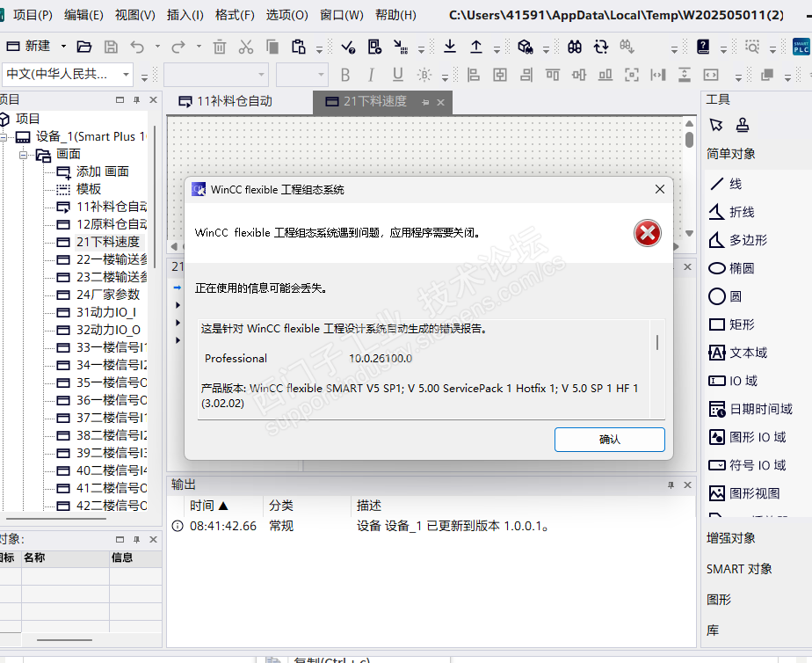Select the Symbolic IO field tool
The width and height of the screenshot is (812, 663).
click(747, 465)
